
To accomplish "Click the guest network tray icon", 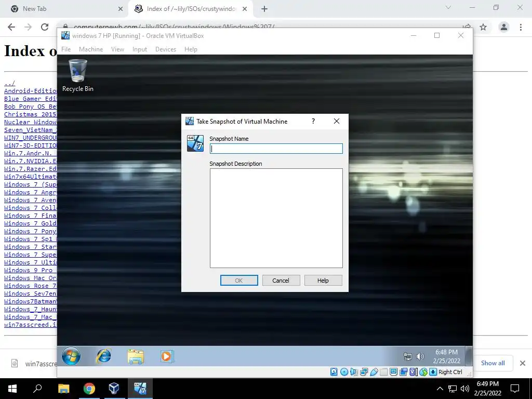I will (407, 356).
